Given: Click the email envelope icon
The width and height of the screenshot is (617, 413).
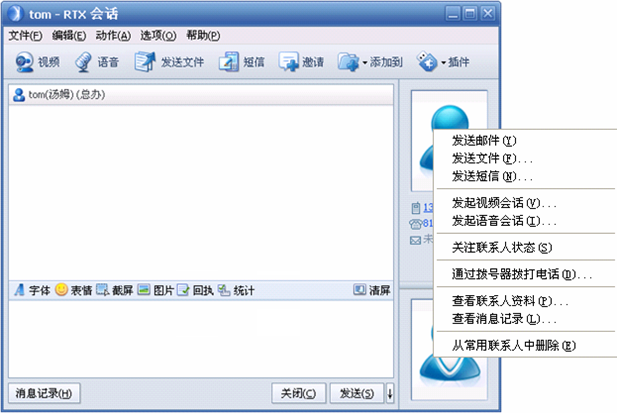Looking at the screenshot, I should 416,240.
